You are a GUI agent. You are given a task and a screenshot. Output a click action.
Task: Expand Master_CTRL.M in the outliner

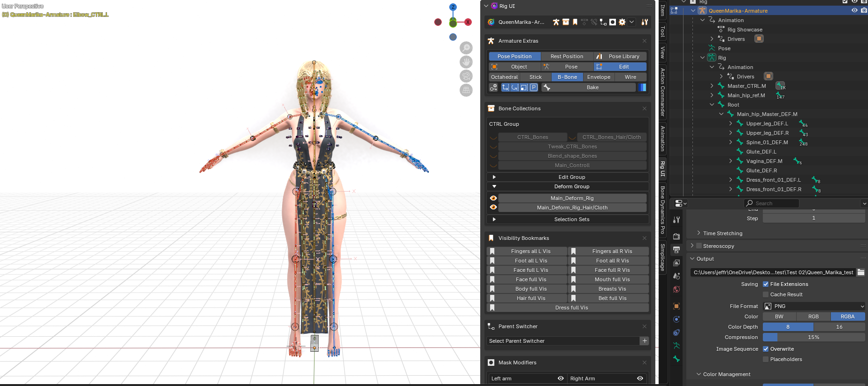712,86
